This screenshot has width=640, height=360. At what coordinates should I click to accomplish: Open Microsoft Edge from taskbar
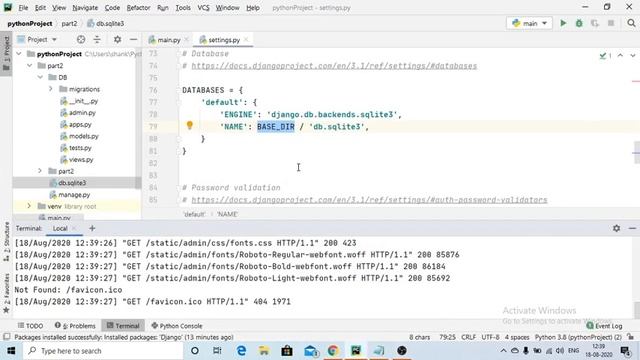(241, 351)
